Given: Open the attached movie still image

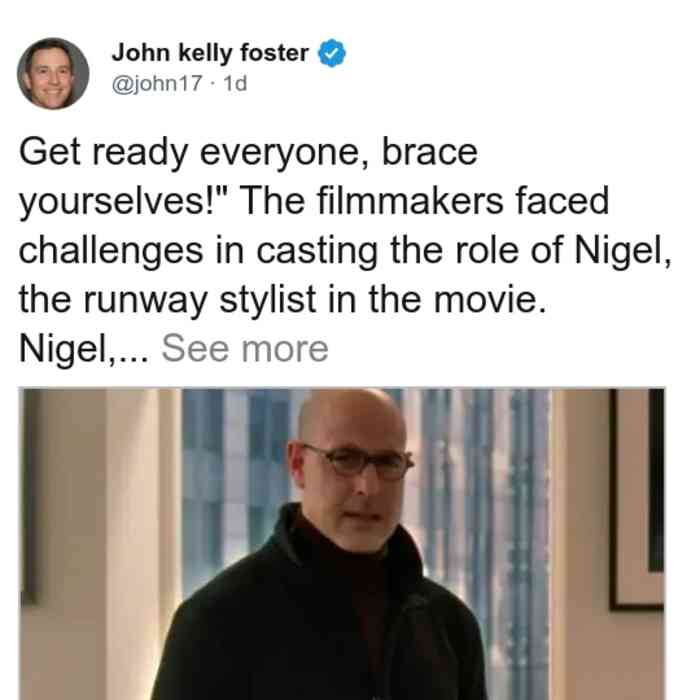Looking at the screenshot, I should (x=342, y=544).
